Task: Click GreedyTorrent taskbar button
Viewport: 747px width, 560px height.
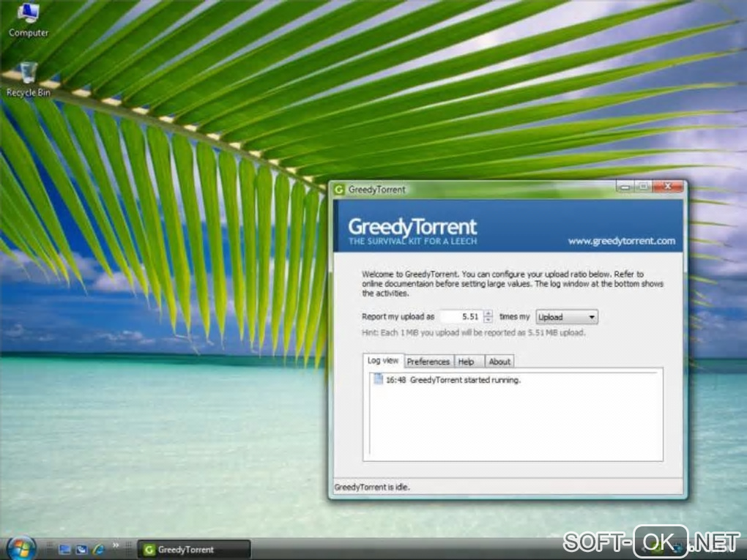Action: click(x=194, y=550)
